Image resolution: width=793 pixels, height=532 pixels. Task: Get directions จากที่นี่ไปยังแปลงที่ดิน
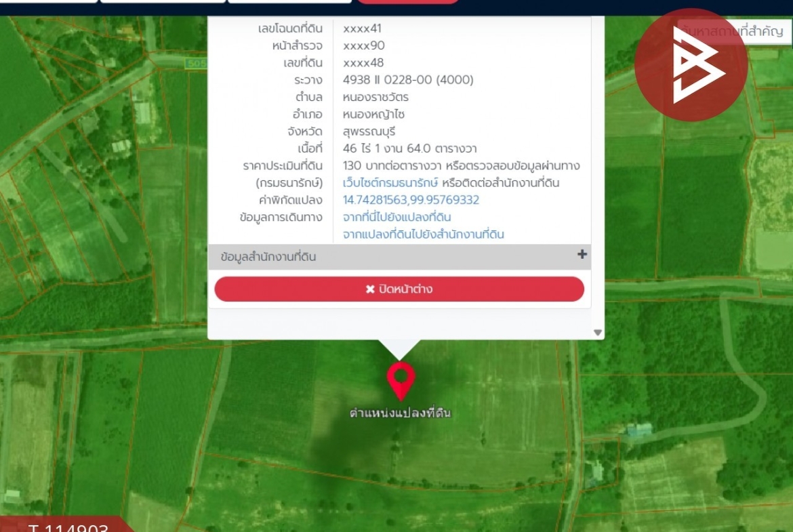(x=396, y=218)
